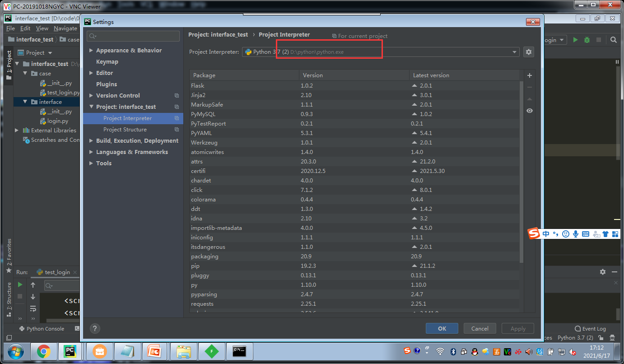Open the File menu in PyCharm
The height and width of the screenshot is (364, 624).
[10, 28]
